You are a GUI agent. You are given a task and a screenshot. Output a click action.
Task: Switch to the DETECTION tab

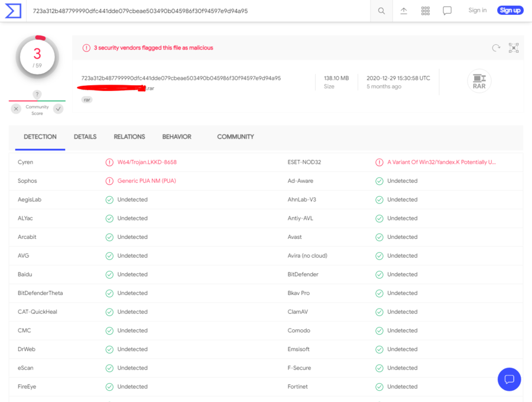click(x=40, y=137)
